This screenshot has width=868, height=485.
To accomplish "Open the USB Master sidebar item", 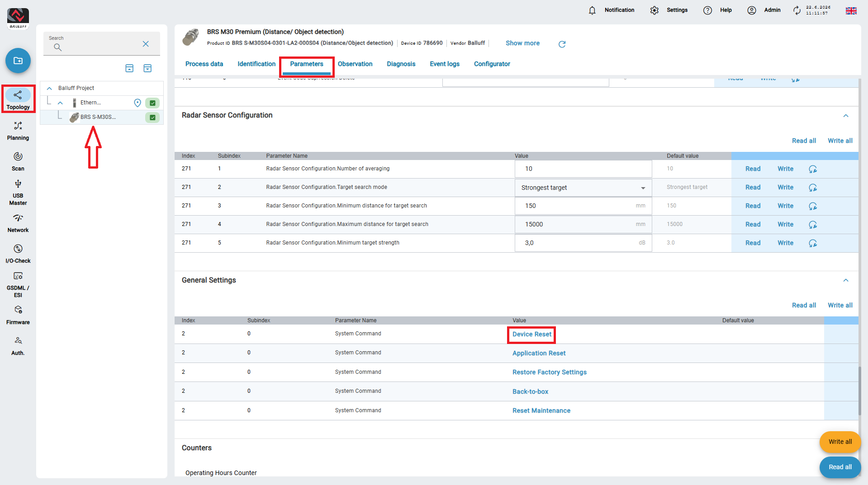I will (18, 193).
